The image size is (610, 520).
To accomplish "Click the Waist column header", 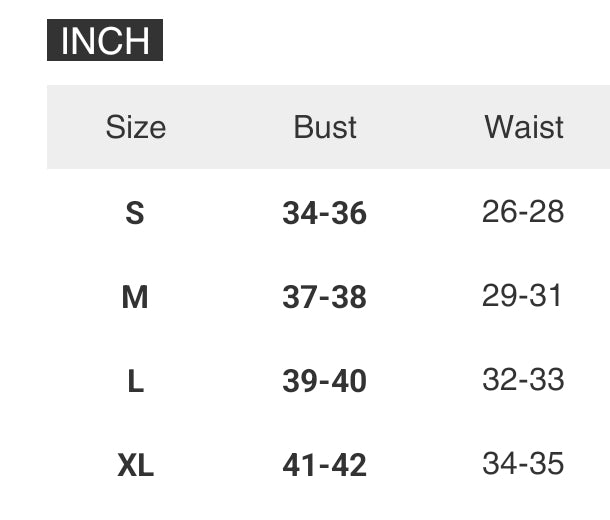I will 524,127.
